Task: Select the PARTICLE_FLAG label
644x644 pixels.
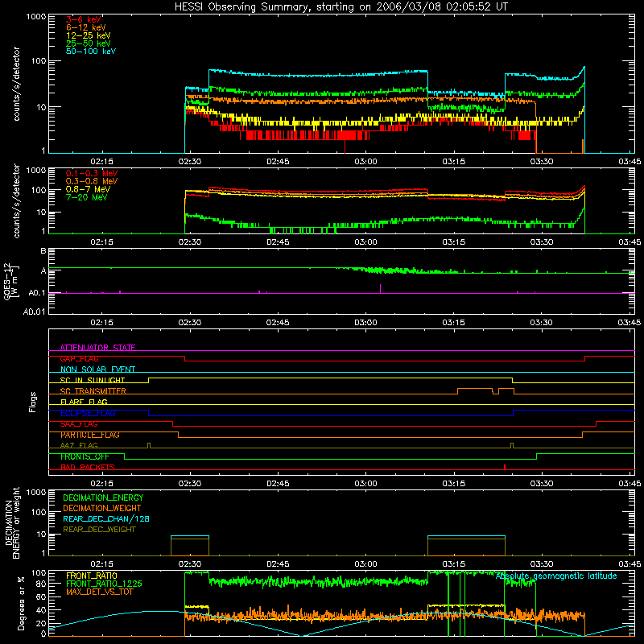Action: (x=90, y=435)
